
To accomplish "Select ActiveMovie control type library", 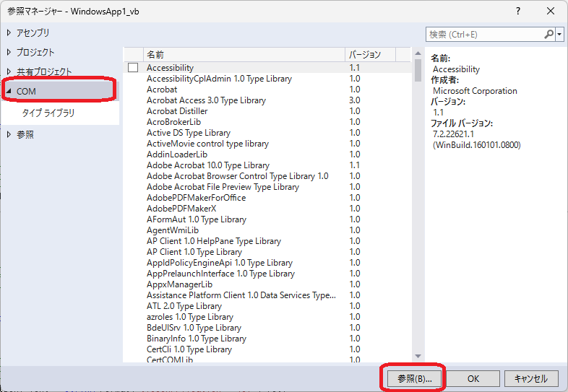I will [207, 144].
